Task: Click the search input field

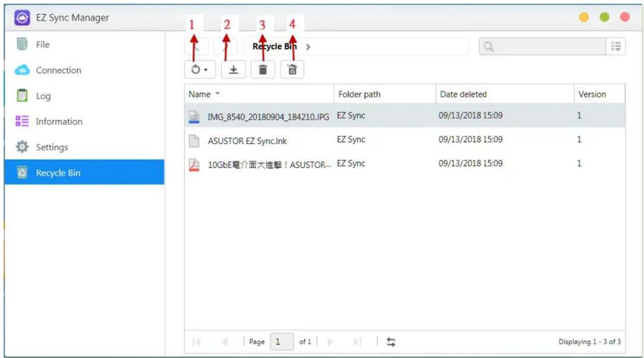Action: point(543,46)
